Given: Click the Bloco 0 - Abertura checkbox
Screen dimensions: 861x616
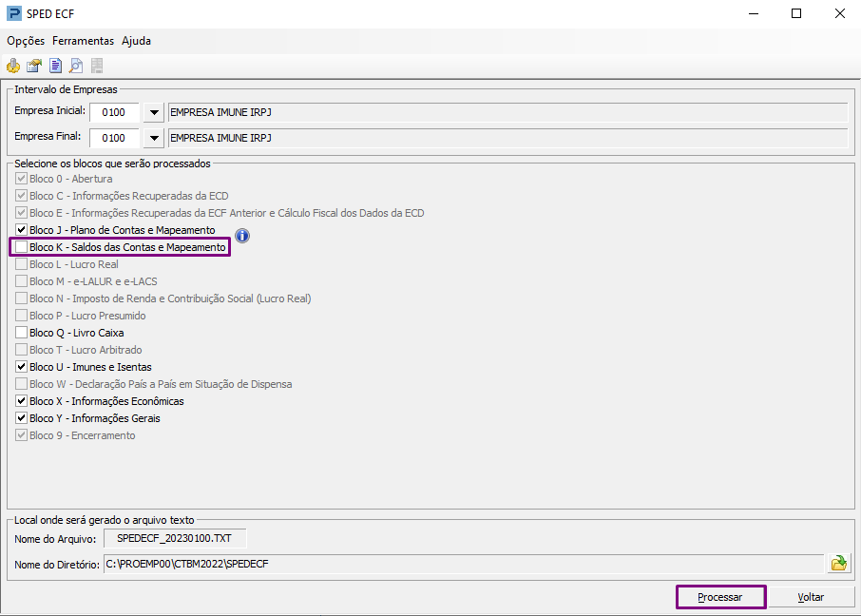Looking at the screenshot, I should (22, 179).
